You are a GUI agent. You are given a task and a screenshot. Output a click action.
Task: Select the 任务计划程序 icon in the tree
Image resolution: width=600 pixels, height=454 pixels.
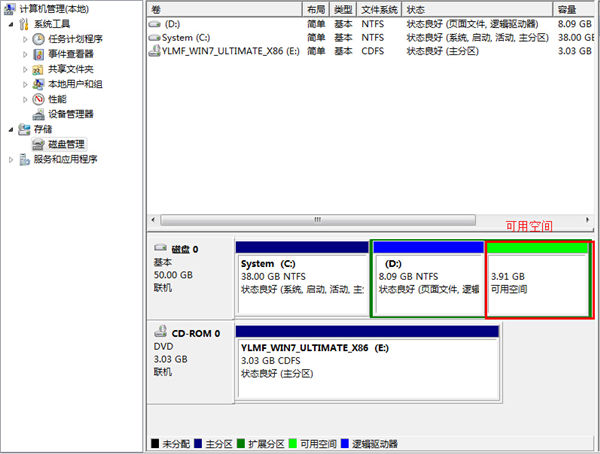point(39,39)
